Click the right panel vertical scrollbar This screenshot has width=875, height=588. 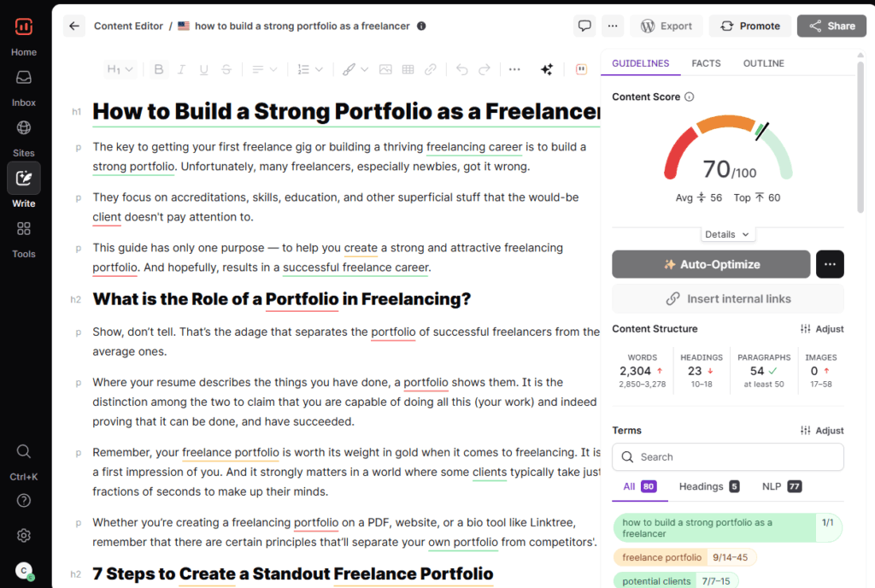860,137
